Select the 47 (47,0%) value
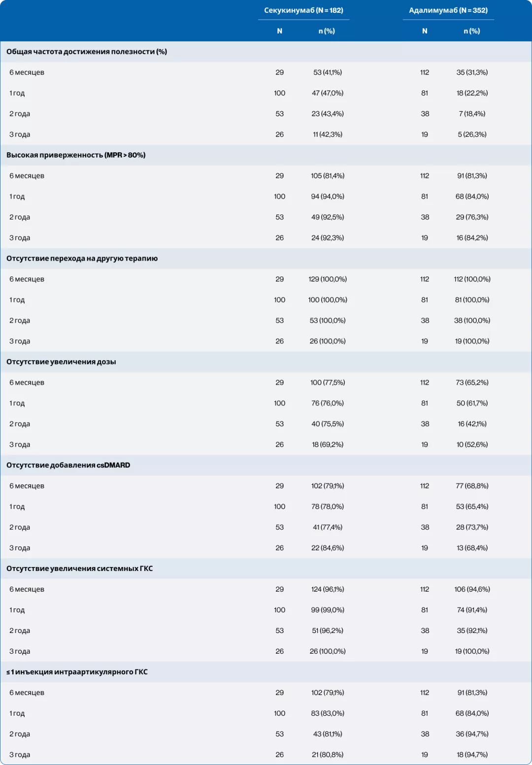The width and height of the screenshot is (532, 765). coord(328,93)
